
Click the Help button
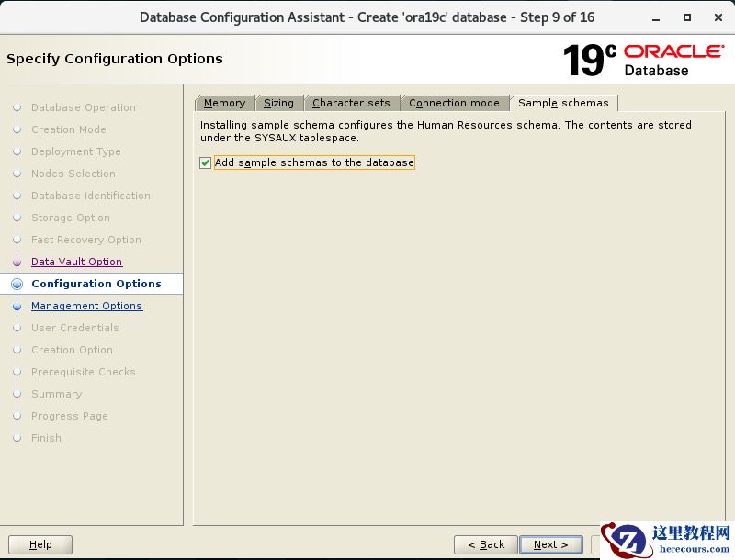40,544
